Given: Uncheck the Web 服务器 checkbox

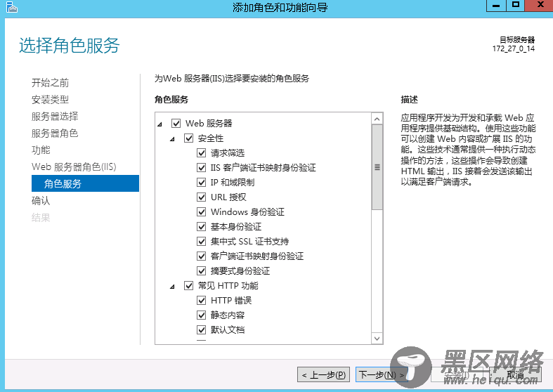Looking at the screenshot, I should click(x=176, y=124).
